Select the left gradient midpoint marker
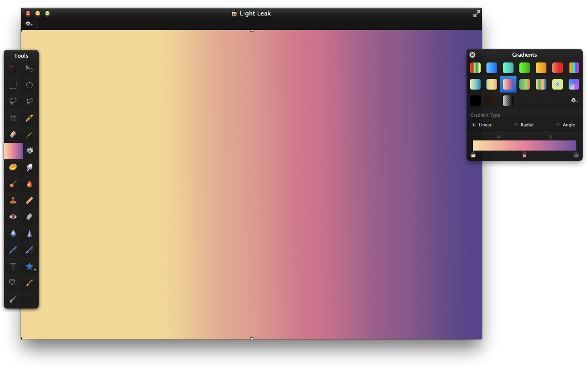The height and width of the screenshot is (368, 588). [x=499, y=138]
